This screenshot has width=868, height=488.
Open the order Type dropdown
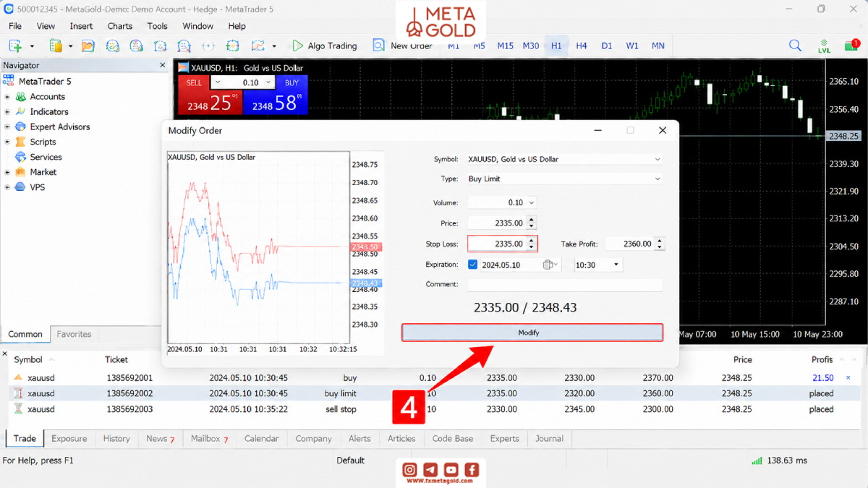(657, 179)
